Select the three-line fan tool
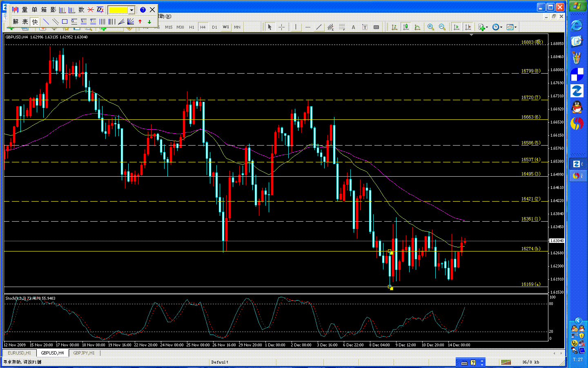588x368 pixels. coord(121,22)
